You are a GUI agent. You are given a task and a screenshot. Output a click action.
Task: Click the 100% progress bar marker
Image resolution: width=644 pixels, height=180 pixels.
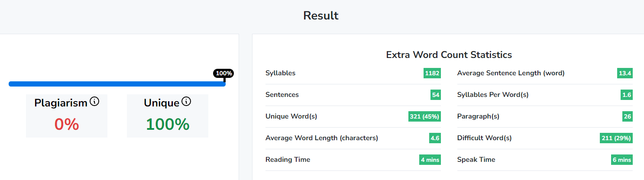coord(223,73)
